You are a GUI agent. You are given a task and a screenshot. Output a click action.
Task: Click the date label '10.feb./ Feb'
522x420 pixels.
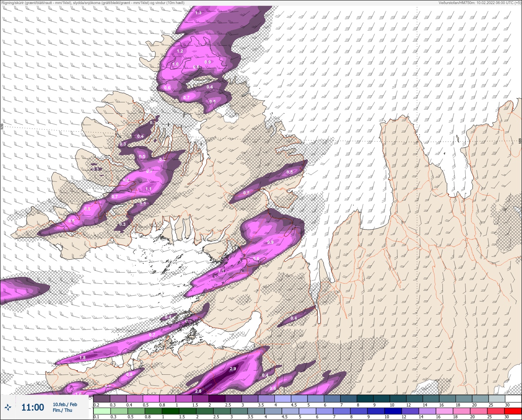pyautogui.click(x=65, y=404)
